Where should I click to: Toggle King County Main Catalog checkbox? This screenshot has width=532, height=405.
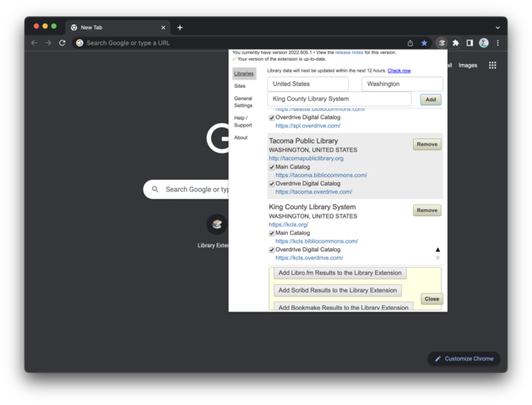pyautogui.click(x=272, y=233)
